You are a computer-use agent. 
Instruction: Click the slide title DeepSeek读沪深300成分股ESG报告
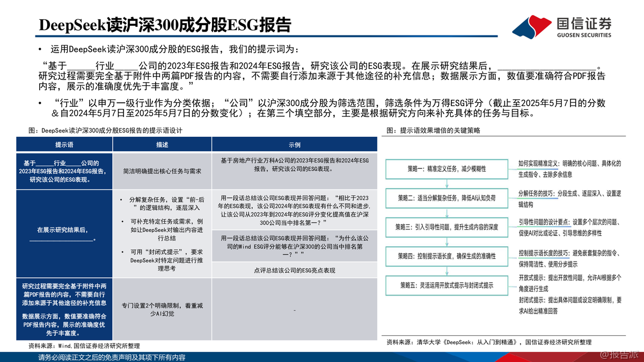166,25
